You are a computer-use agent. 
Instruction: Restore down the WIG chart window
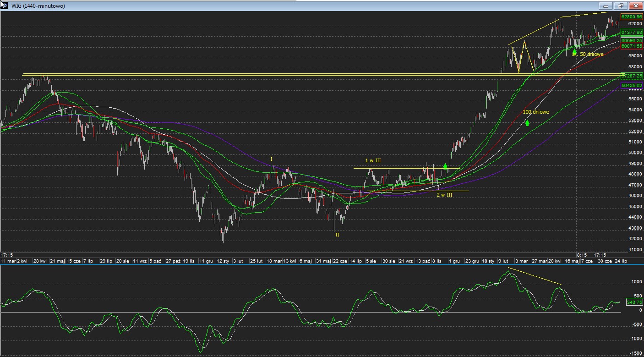tap(621, 6)
